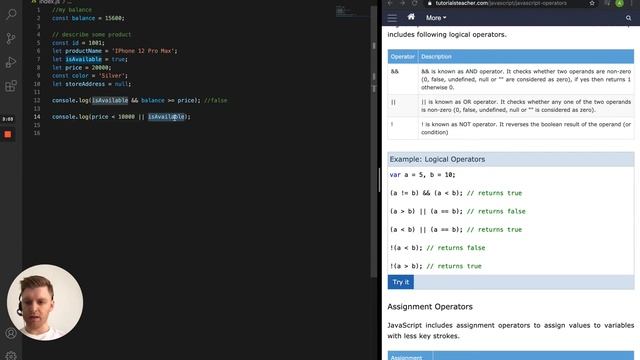640x360 pixels.
Task: Click code line 'const id = 1001;'
Action: click(78, 43)
